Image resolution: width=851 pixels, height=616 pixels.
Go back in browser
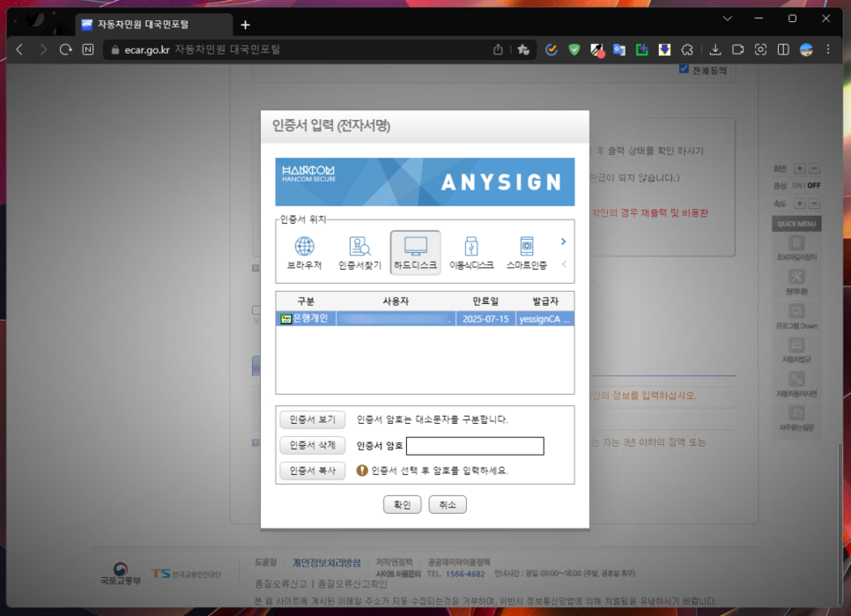(19, 50)
